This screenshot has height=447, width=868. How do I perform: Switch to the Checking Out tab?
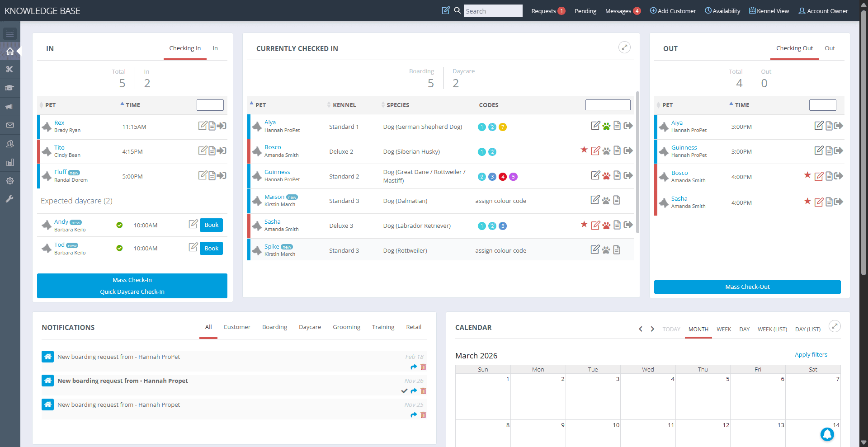pos(794,48)
